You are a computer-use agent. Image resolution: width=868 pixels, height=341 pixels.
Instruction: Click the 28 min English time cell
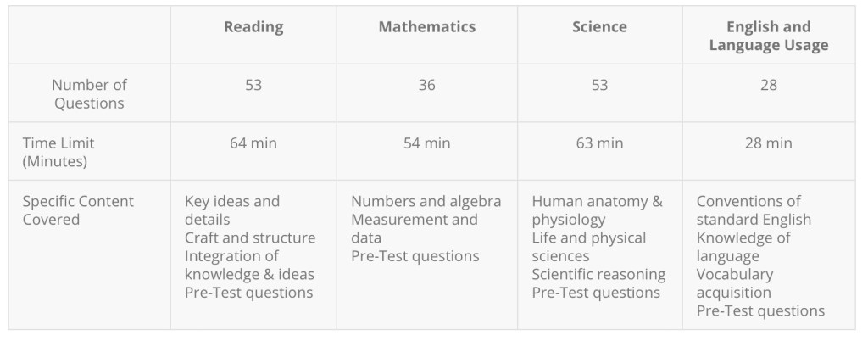[x=768, y=143]
